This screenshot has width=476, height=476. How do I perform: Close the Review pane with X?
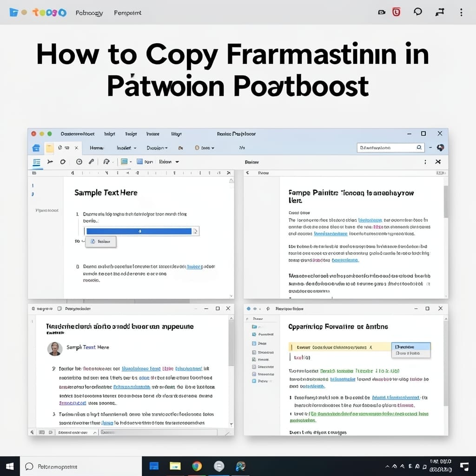pos(438,162)
